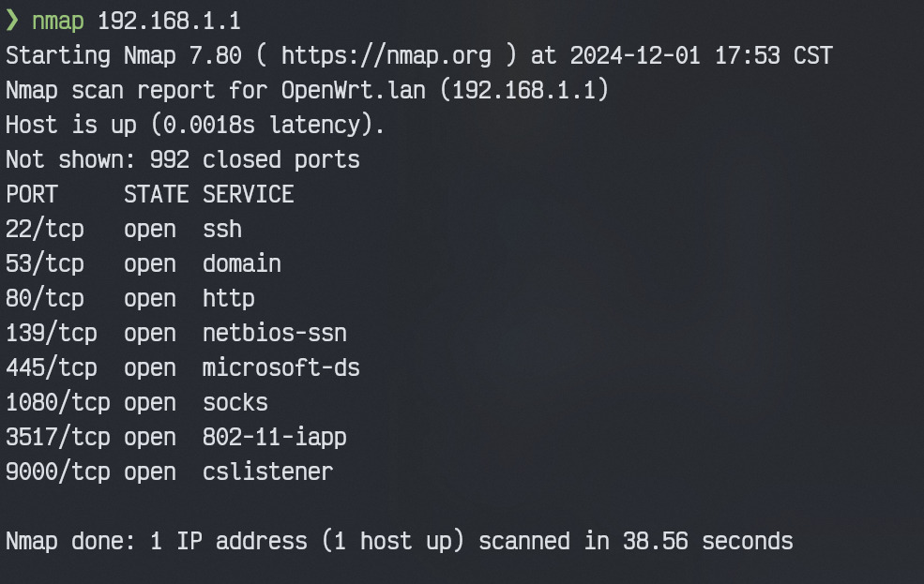This screenshot has width=924, height=584.
Task: Click the 53/tcp port entry
Action: click(44, 263)
